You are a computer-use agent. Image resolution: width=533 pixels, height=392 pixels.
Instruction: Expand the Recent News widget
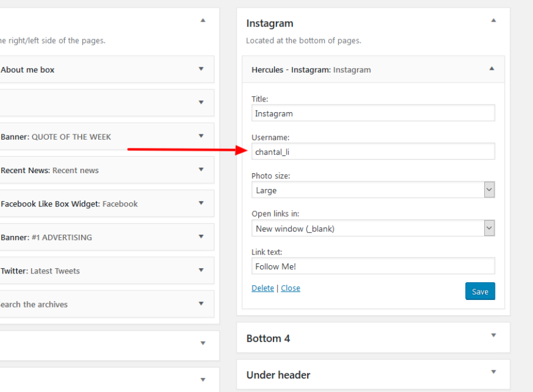[201, 170]
